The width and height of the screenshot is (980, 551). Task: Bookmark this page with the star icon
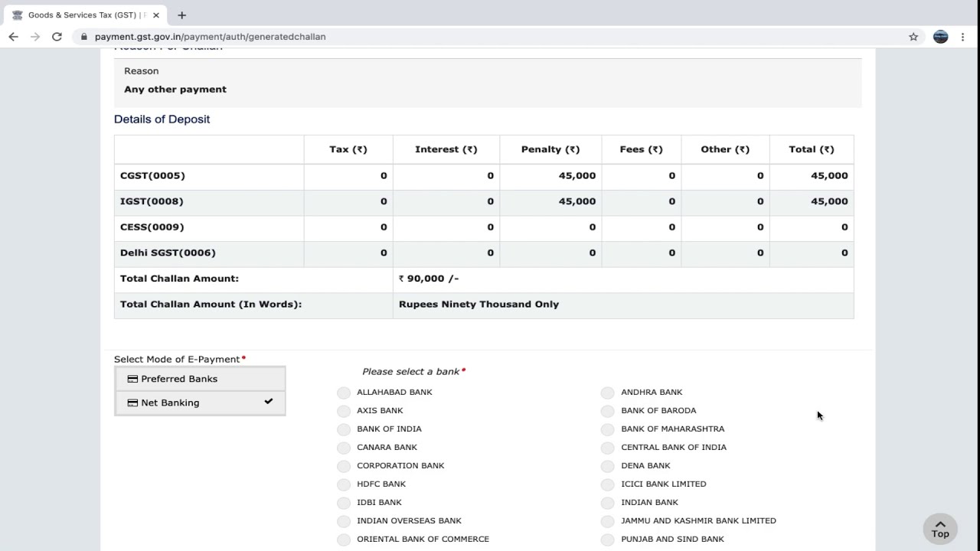(913, 37)
